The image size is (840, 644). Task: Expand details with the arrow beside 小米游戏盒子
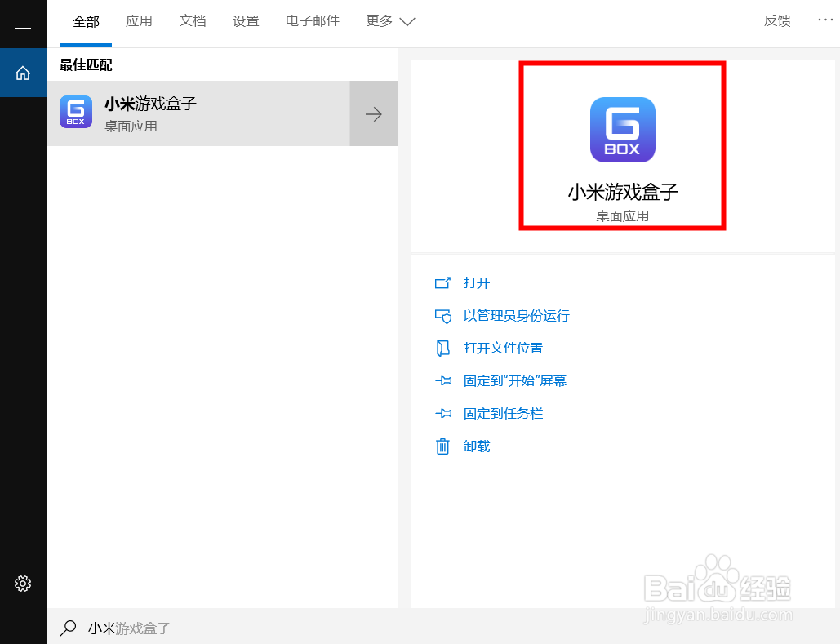[374, 113]
